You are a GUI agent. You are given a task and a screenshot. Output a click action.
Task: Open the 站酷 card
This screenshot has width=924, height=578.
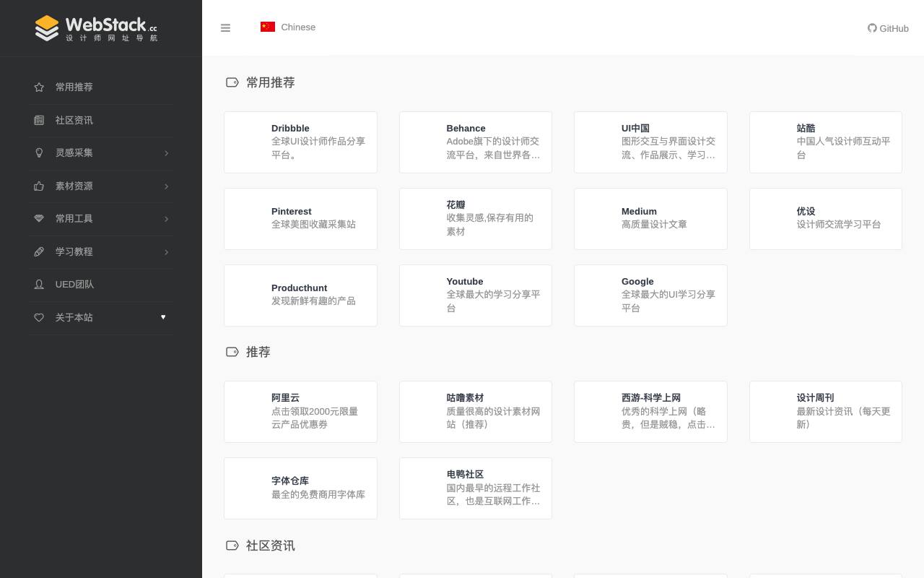[x=826, y=142]
